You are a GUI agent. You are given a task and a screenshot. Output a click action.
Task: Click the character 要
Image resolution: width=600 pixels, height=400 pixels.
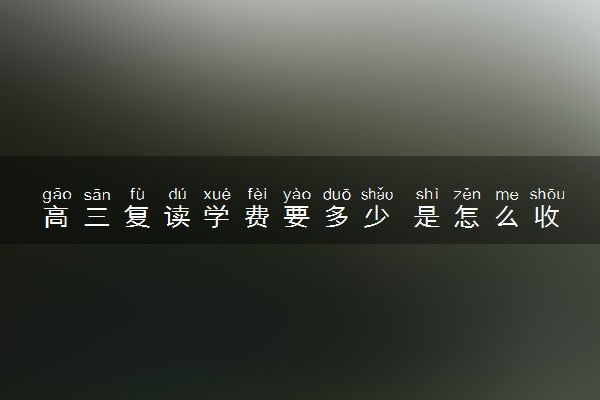(x=297, y=217)
